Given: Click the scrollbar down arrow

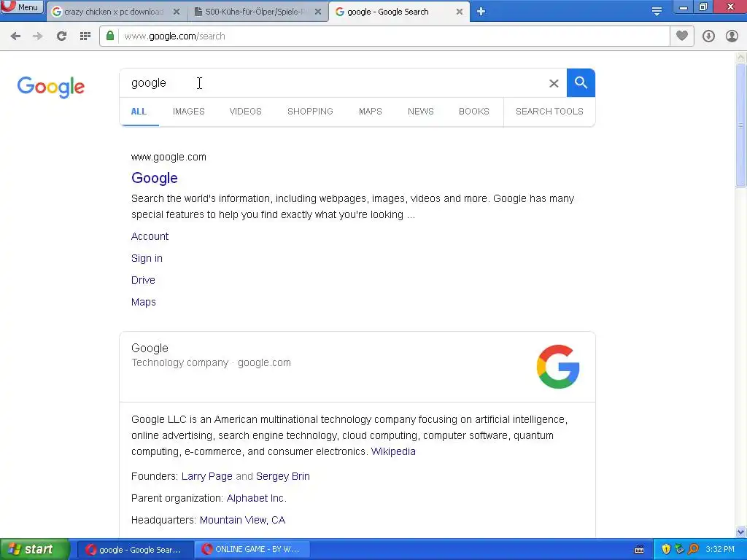Looking at the screenshot, I should (741, 532).
